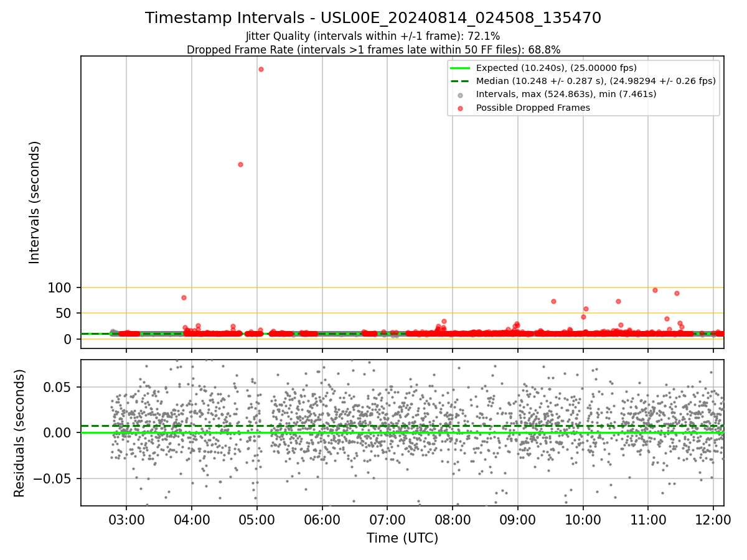The height and width of the screenshot is (560, 747).
Task: Click the '05:00' time tick label
Action: [x=257, y=519]
